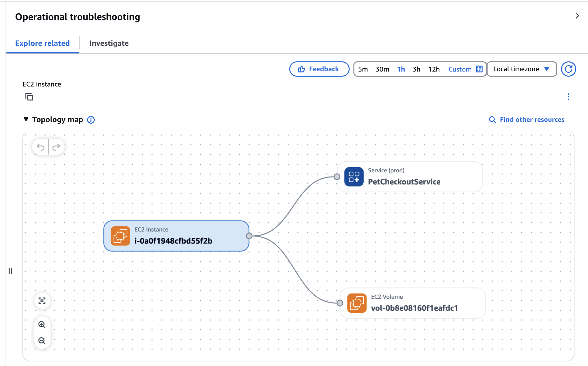Viewport: 588px width, 366px height.
Task: Switch to the Investigate tab
Action: 109,43
